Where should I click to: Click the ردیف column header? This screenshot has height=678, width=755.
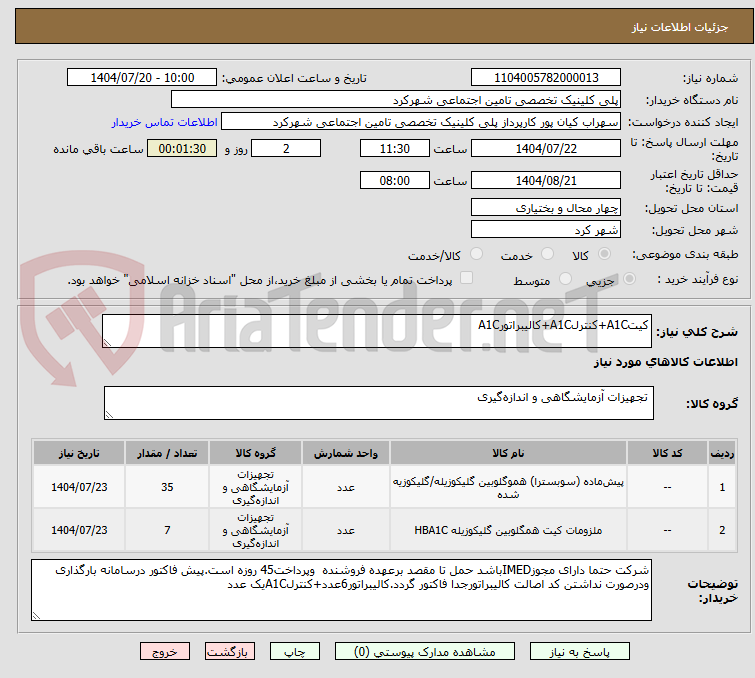[x=722, y=453]
